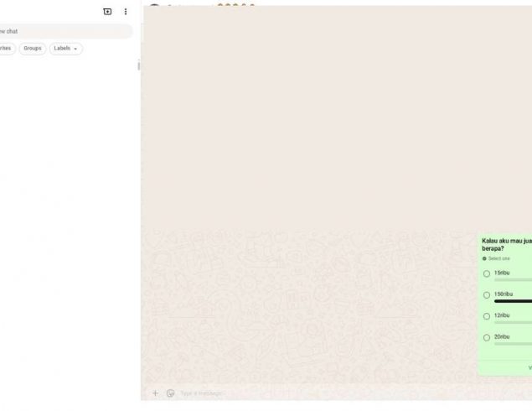Select the 20ribu poll option
Viewport: 532px width, 411px height.
point(487,337)
